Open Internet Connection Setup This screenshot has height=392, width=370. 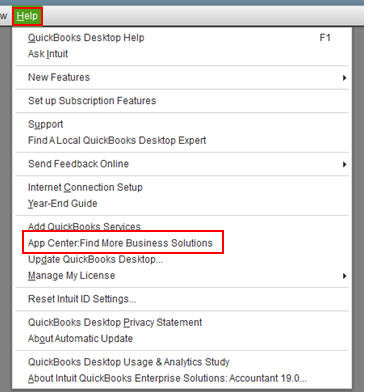(x=182, y=187)
